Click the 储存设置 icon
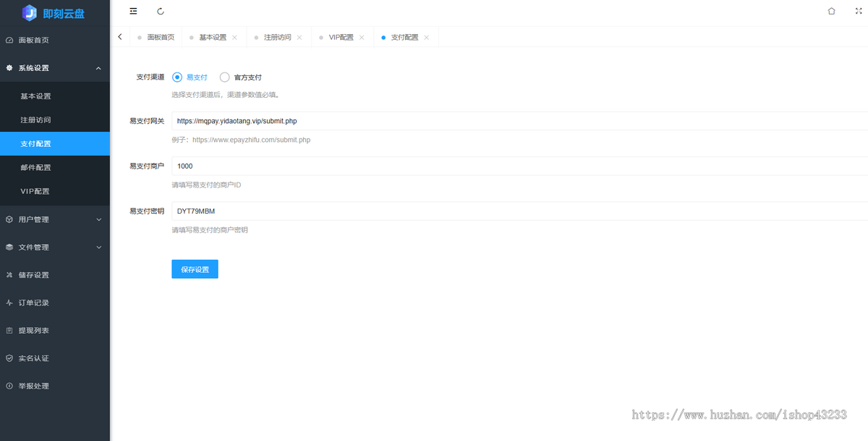 9,275
